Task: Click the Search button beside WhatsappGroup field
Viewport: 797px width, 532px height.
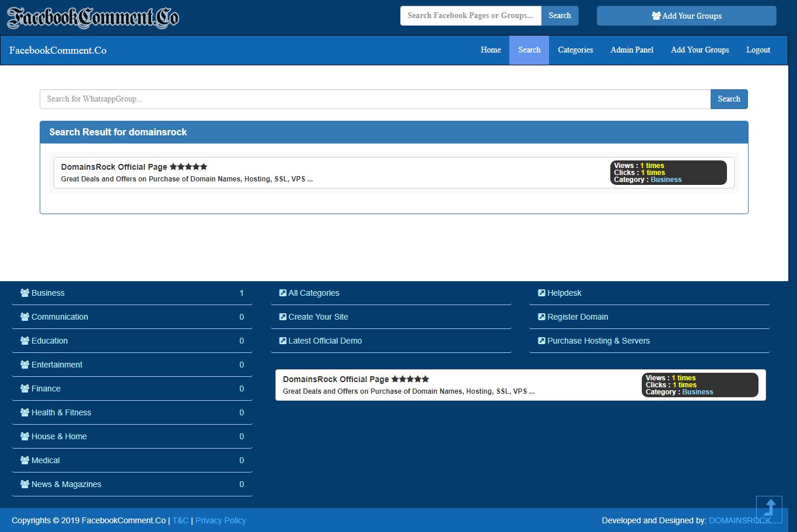Action: pos(729,99)
